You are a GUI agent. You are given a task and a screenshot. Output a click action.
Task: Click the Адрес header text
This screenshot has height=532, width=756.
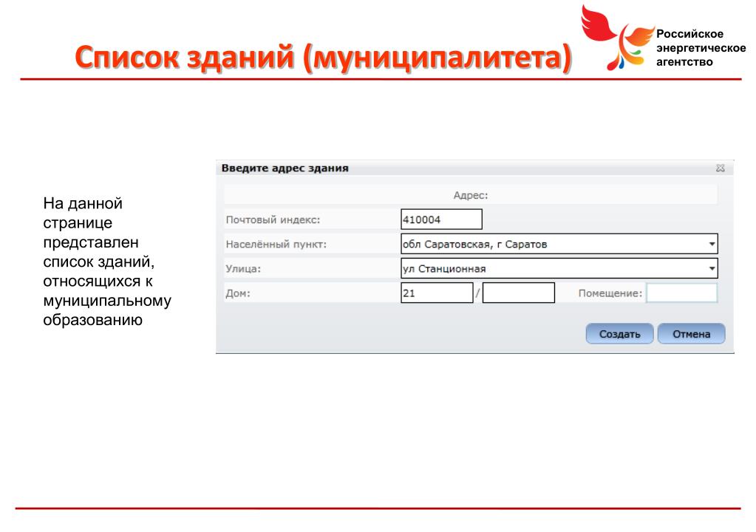(471, 195)
